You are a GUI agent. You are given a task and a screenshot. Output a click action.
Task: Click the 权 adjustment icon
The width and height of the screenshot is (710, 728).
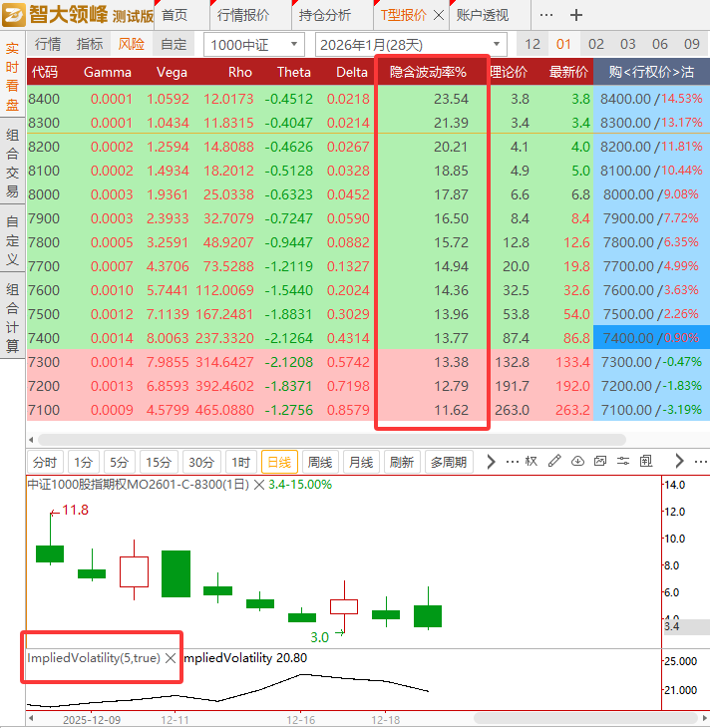coord(532,462)
